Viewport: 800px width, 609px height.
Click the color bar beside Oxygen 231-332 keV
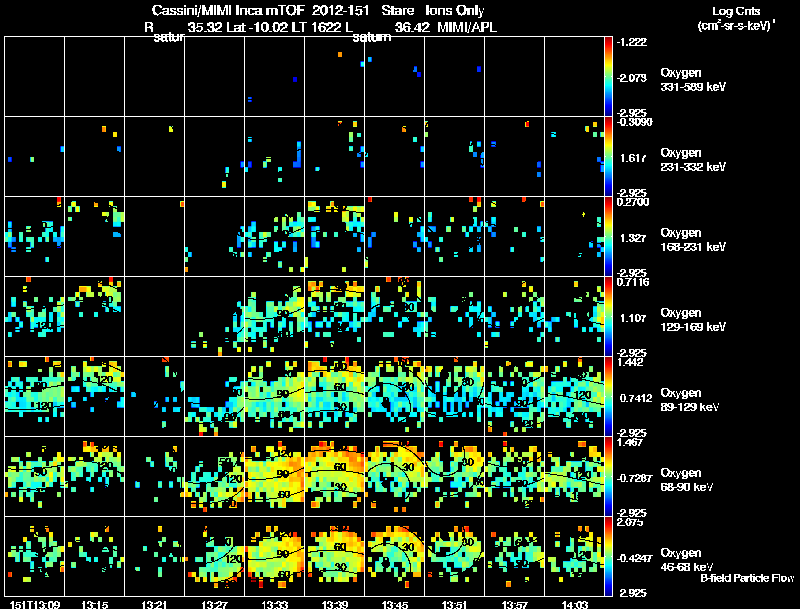click(x=608, y=157)
